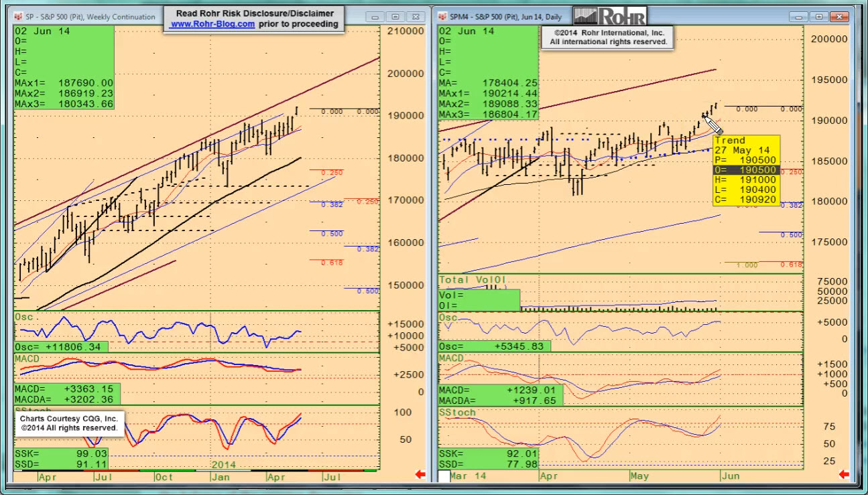Screen dimensions: 868x495
Task: Click the 2014 marker on weekly time axis
Action: (x=225, y=464)
